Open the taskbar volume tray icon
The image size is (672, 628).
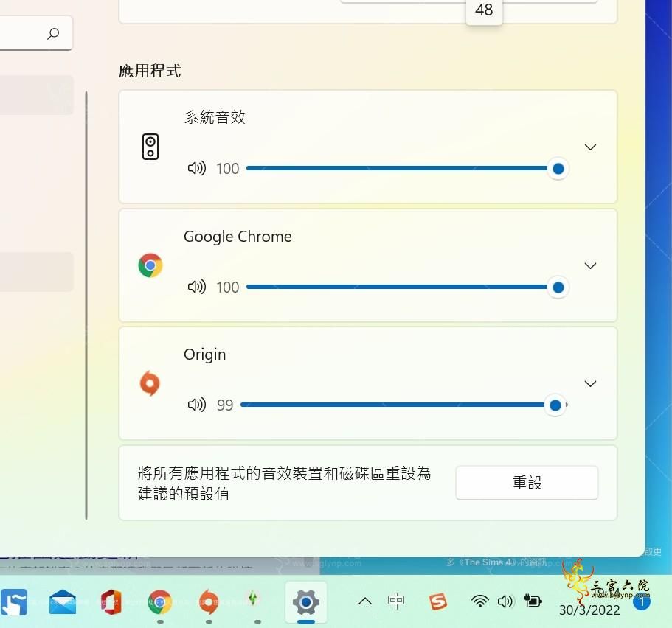coord(505,601)
